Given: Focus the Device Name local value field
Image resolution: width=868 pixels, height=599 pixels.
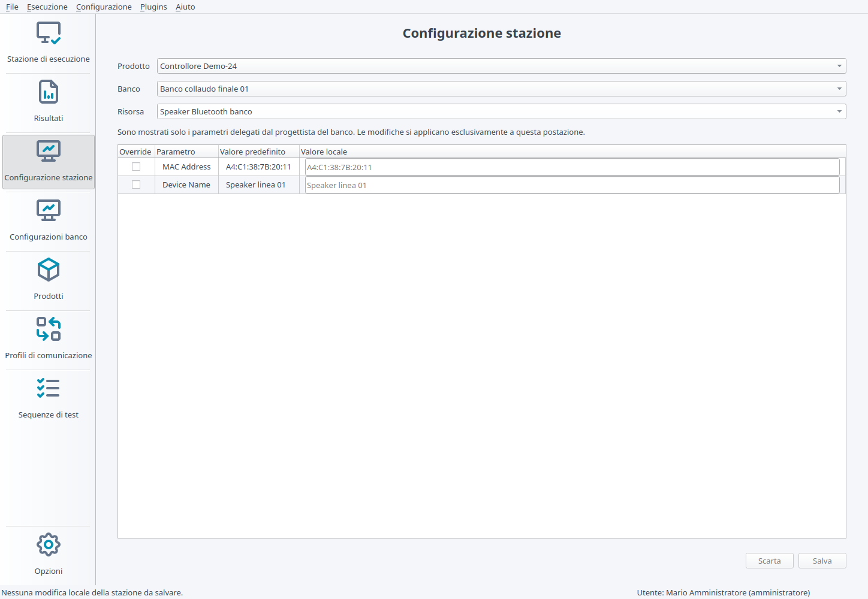Looking at the screenshot, I should pos(572,185).
